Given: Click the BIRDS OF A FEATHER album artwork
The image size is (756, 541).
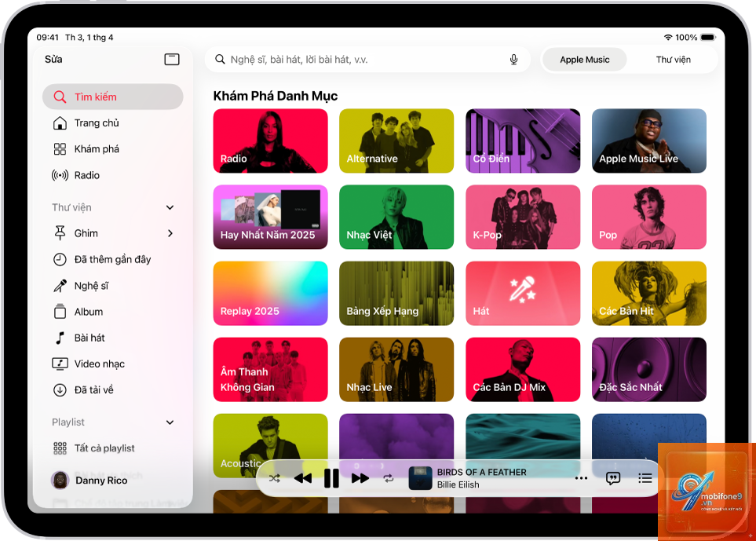Looking at the screenshot, I should (420, 478).
